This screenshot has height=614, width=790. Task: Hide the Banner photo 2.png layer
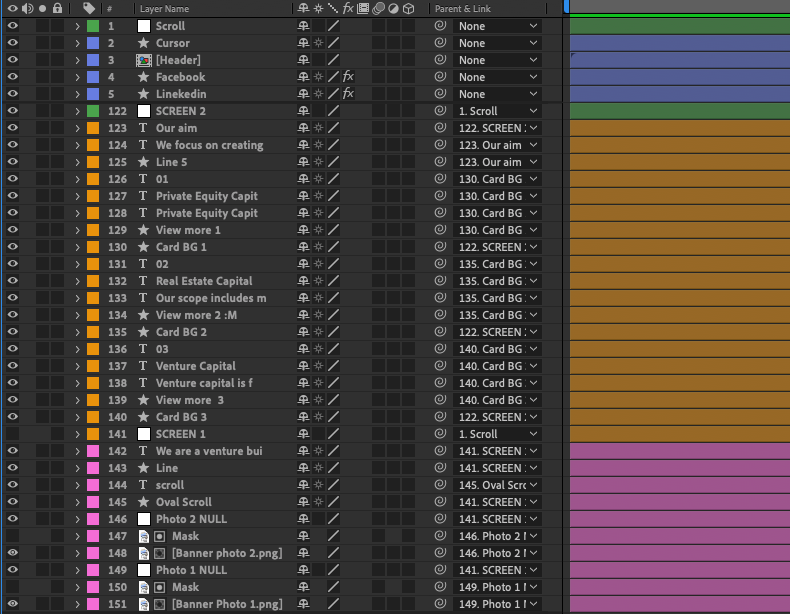(12, 553)
